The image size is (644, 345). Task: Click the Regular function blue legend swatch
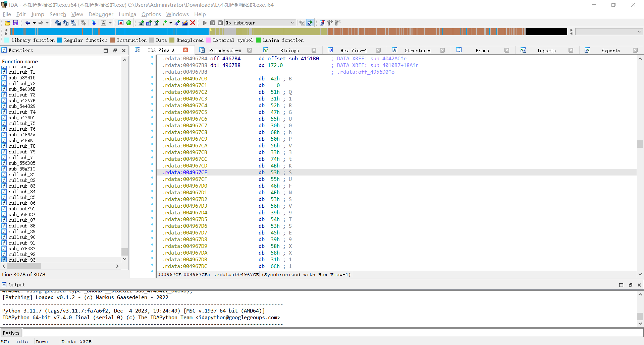click(x=59, y=40)
